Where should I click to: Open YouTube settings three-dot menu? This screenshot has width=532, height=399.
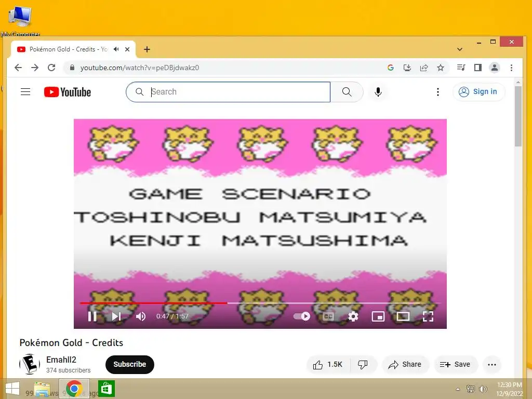[437, 92]
